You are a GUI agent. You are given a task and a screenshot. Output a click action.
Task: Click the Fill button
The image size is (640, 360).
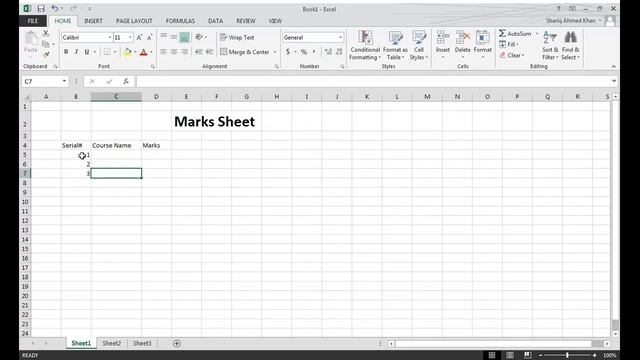509,44
